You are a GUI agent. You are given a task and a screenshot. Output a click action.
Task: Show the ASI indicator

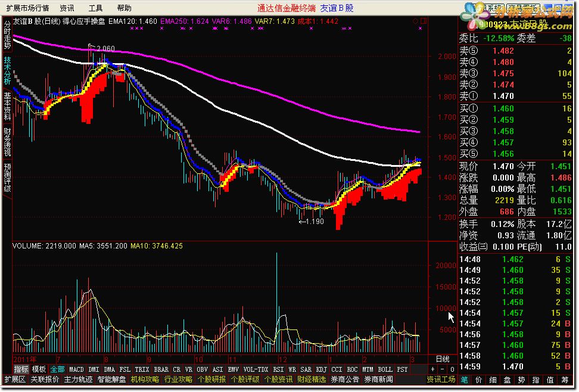click(218, 369)
